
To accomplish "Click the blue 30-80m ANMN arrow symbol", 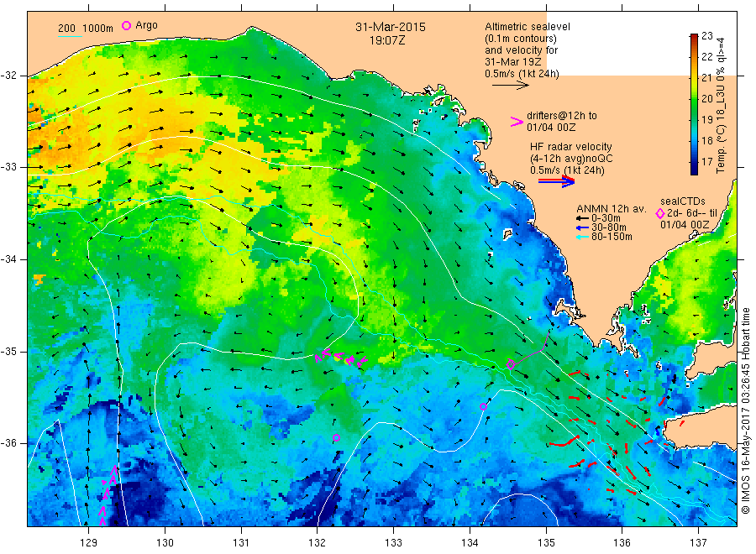I will [582, 227].
